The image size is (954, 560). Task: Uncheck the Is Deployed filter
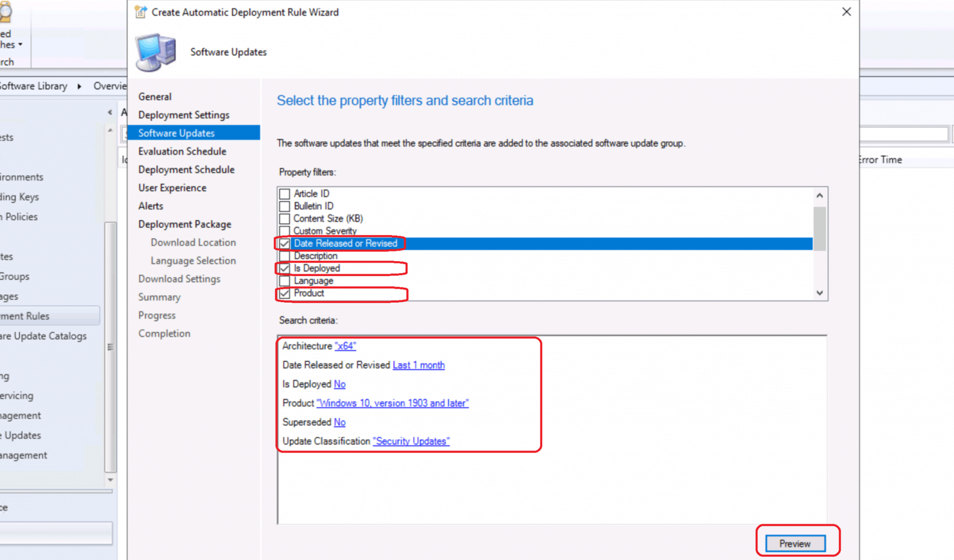pos(285,268)
